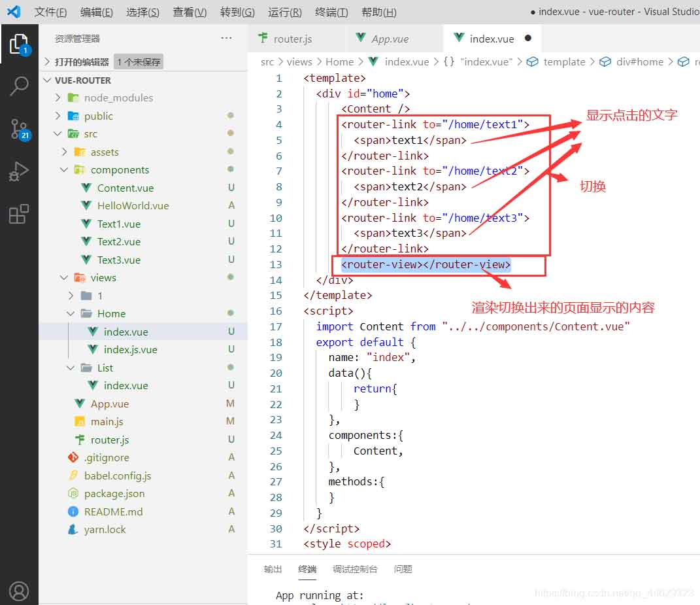This screenshot has height=605, width=700.
Task: Click the div#home symbol icon in breadcrumb
Action: click(x=605, y=61)
